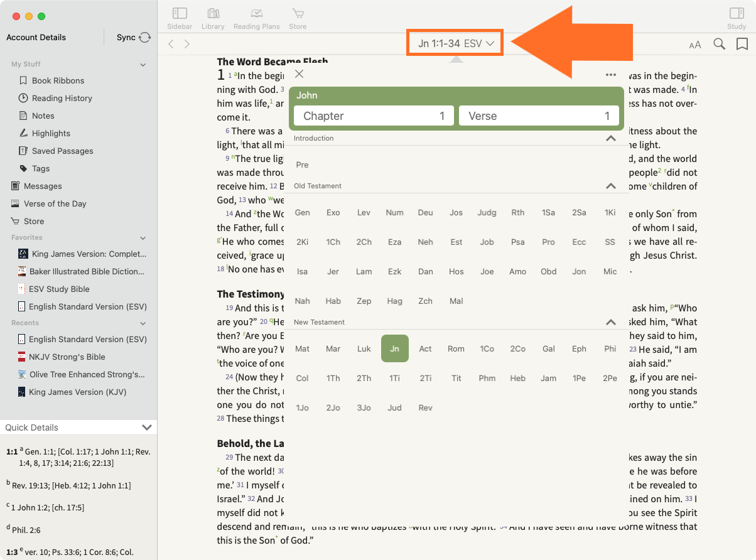Open the Store from the toolbar

coord(298,18)
